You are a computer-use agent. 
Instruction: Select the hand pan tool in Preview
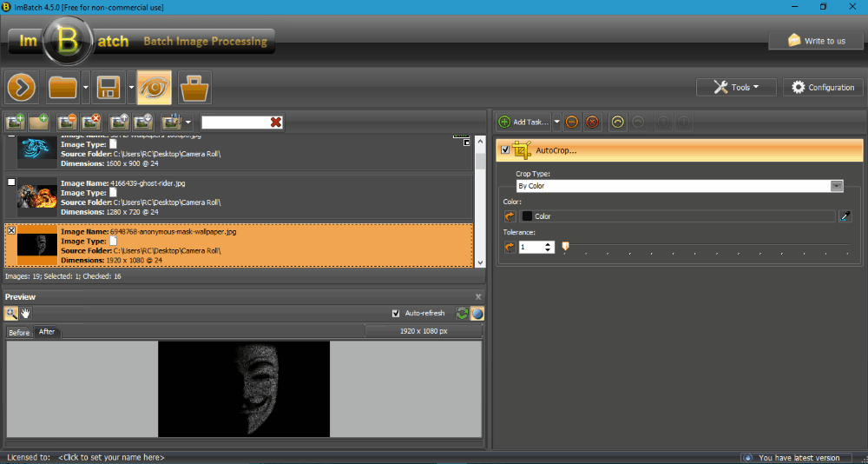click(x=25, y=314)
